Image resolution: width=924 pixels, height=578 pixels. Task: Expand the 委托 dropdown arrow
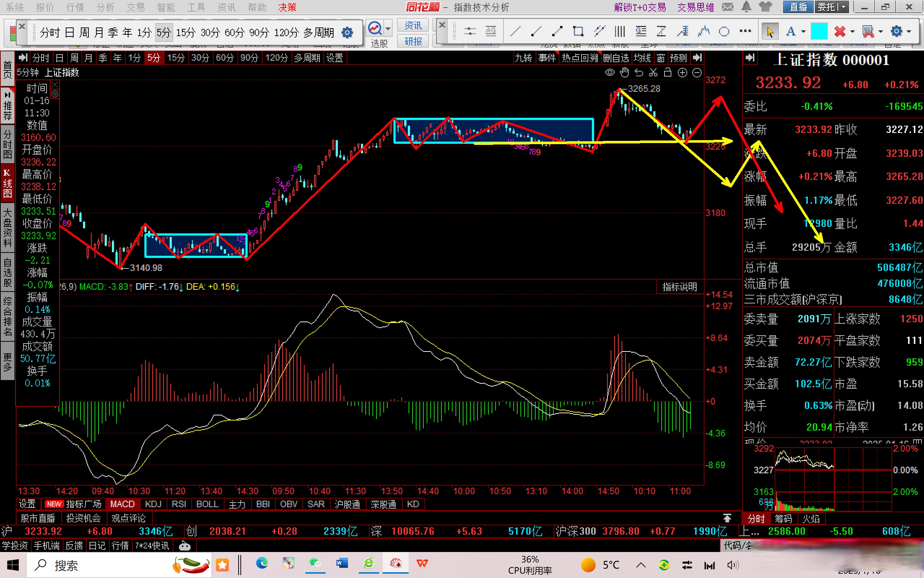tap(843, 7)
